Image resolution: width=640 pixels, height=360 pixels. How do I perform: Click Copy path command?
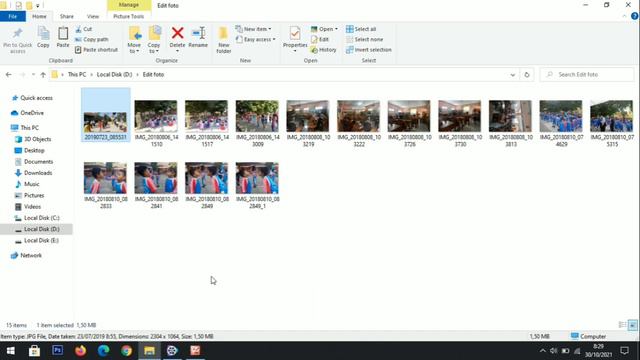[x=92, y=39]
